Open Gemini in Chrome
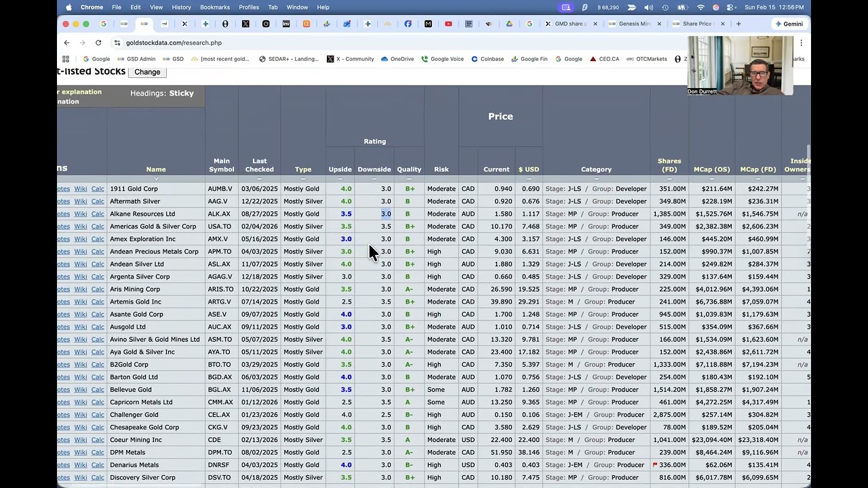The image size is (868, 488). [x=788, y=24]
